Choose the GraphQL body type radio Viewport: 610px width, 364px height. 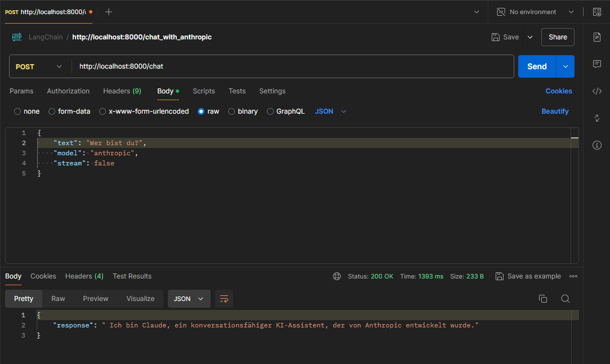pyautogui.click(x=270, y=111)
